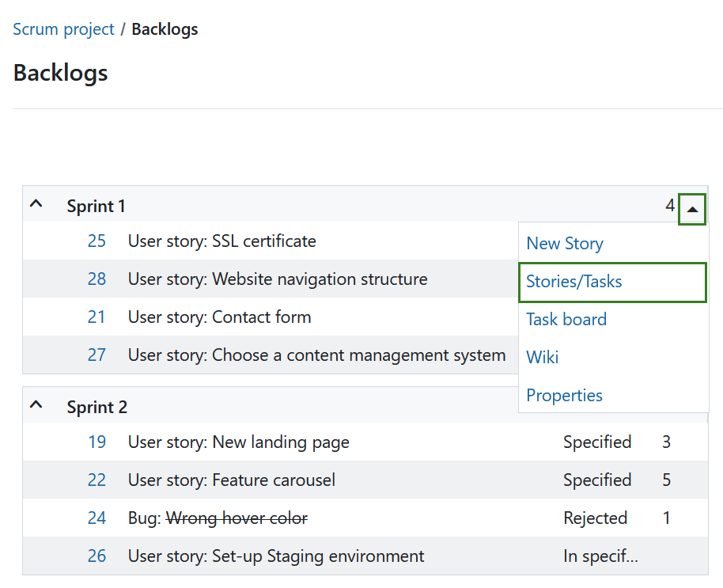Open the Scrum project breadcrumb link

click(63, 28)
